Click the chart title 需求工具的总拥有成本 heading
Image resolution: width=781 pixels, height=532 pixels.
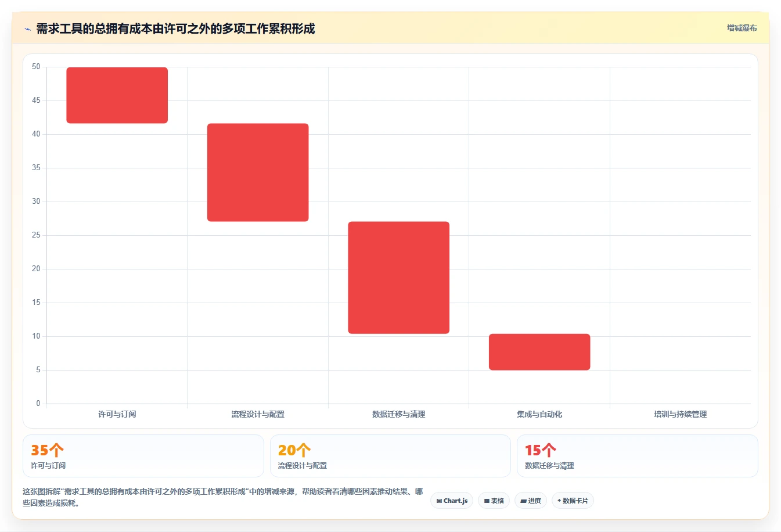(x=175, y=28)
